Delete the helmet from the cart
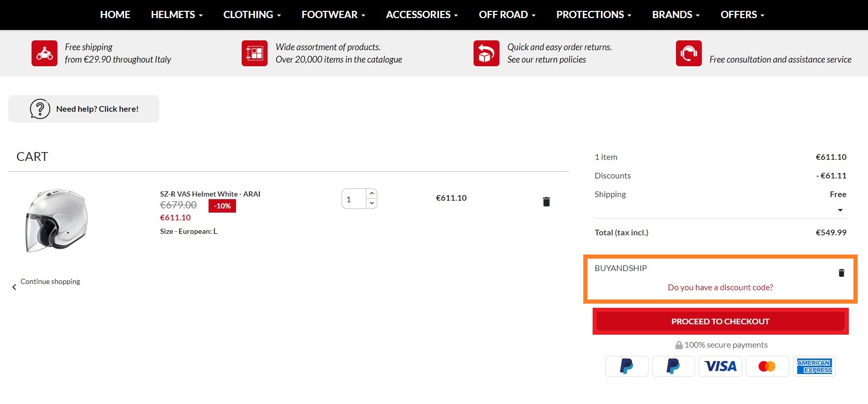The image size is (868, 404). click(546, 202)
